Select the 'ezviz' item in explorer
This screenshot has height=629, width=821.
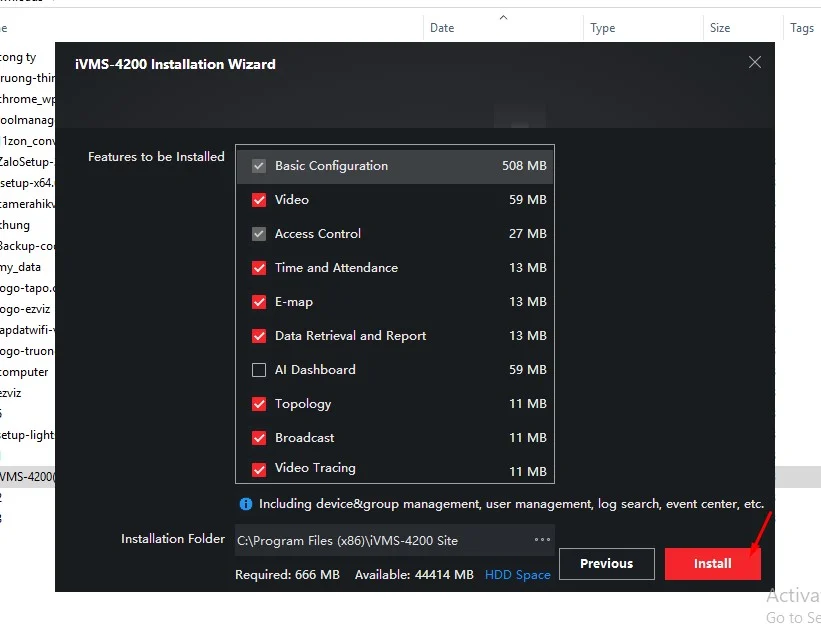(x=10, y=393)
